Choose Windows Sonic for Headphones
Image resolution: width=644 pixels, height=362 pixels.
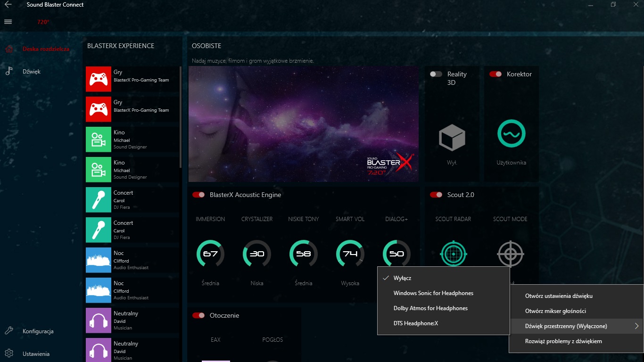click(444, 293)
